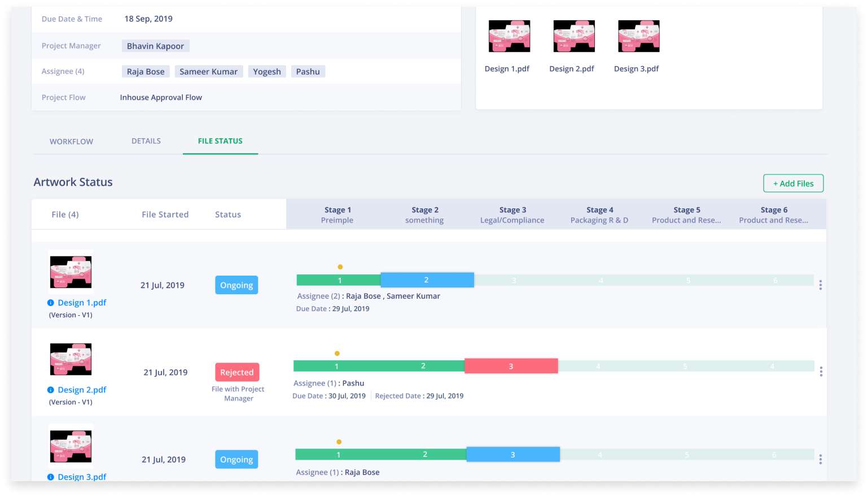Open three-dot menu for Design 2.pdf row
The image size is (868, 497).
(x=821, y=372)
